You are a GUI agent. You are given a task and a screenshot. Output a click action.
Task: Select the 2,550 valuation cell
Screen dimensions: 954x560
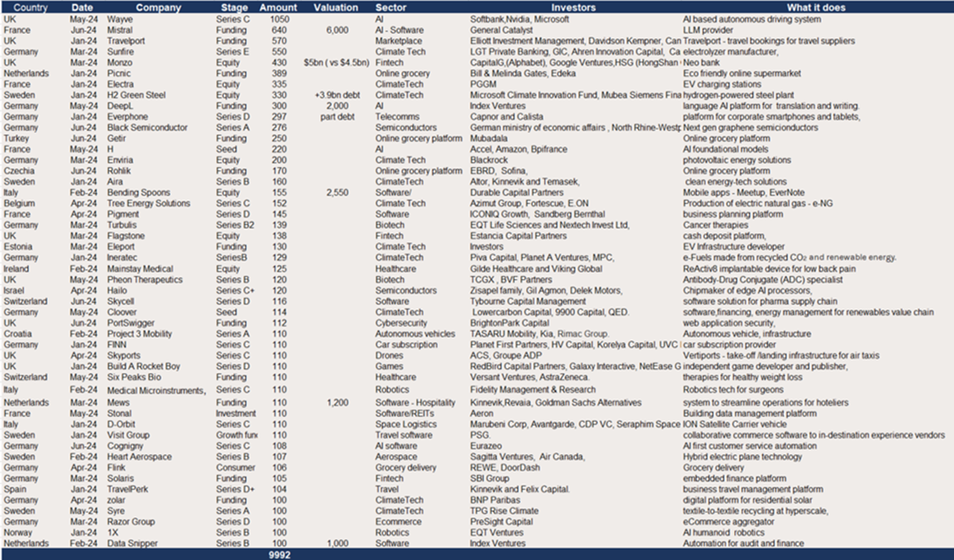pyautogui.click(x=337, y=193)
